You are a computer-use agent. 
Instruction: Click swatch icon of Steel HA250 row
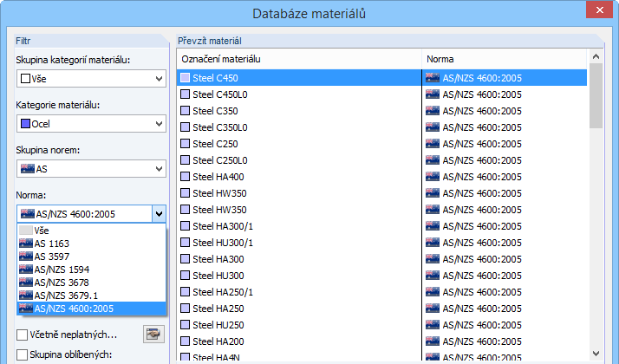point(185,309)
